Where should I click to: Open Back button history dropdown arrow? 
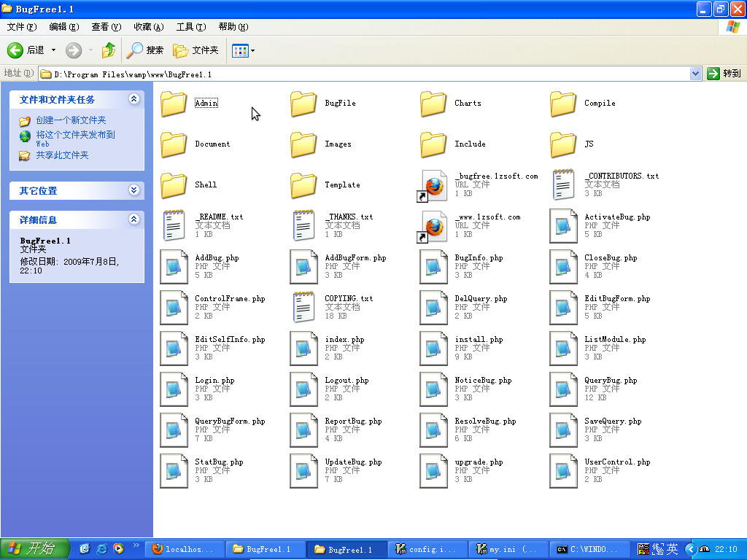click(x=53, y=50)
